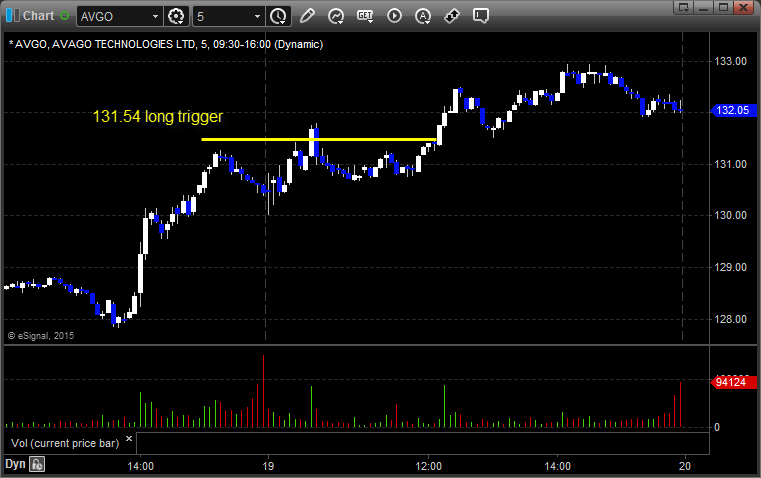Click the green symbol link indicator circle
Screen dimensions: 761x478
tap(64, 16)
